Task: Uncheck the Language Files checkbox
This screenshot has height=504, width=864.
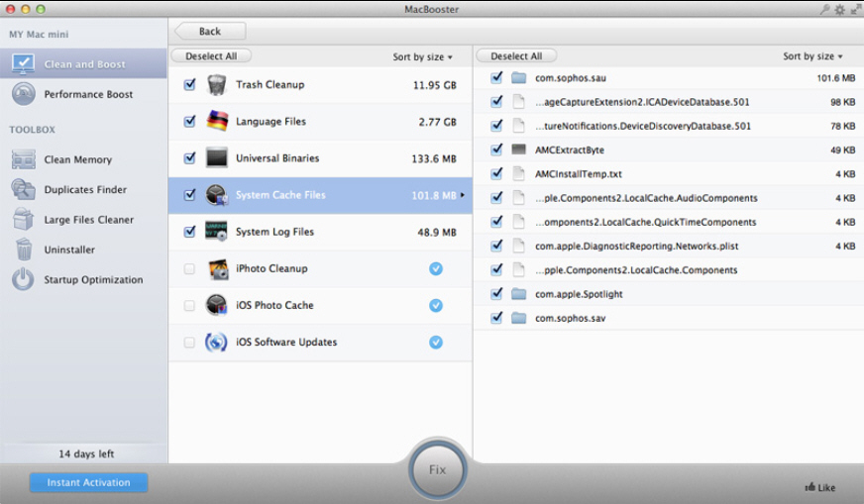Action: click(189, 121)
